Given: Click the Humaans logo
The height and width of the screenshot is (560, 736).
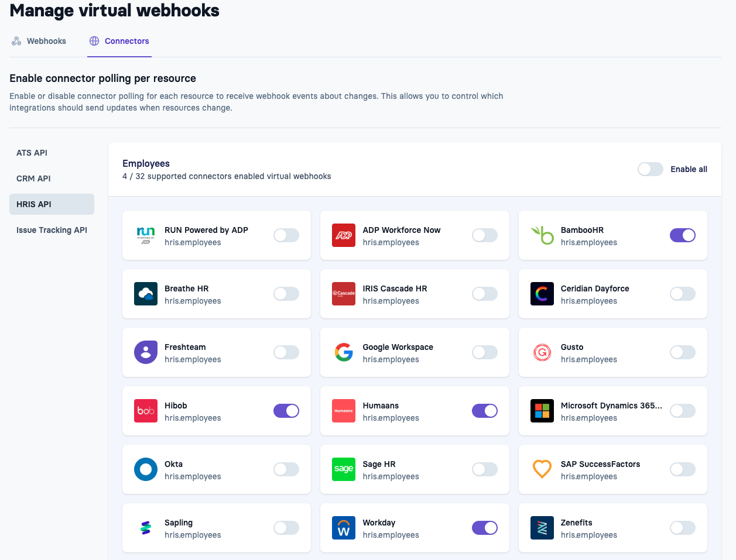Looking at the screenshot, I should [344, 411].
